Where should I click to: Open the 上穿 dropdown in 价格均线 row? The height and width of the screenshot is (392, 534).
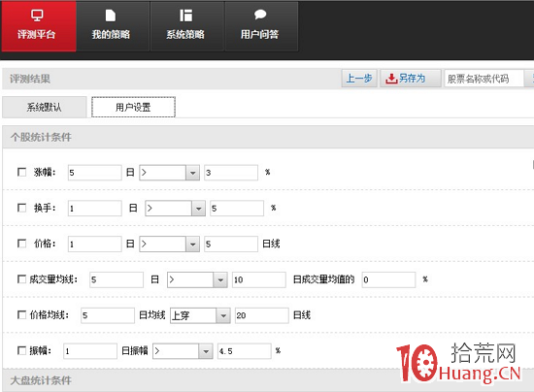223,315
